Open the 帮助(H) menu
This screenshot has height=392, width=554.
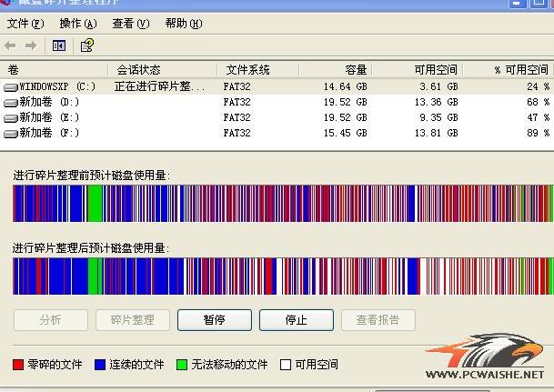coord(184,23)
